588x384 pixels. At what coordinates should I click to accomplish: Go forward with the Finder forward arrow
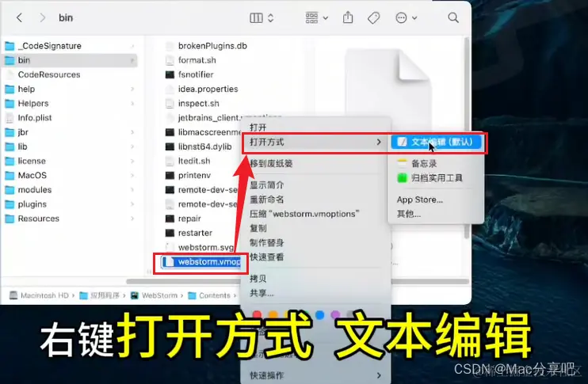click(42, 17)
